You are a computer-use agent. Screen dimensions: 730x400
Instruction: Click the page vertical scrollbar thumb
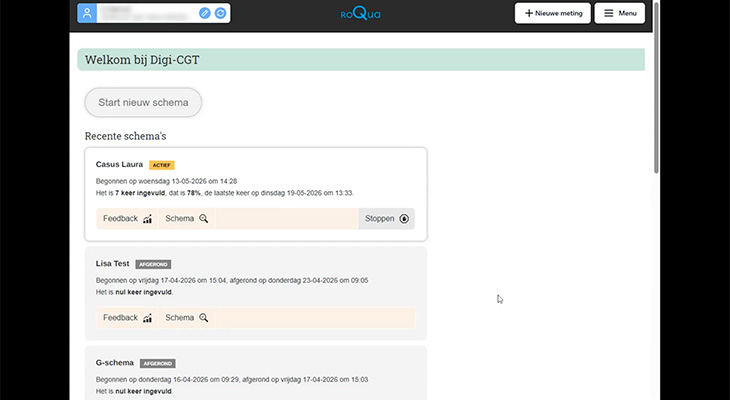(x=656, y=87)
